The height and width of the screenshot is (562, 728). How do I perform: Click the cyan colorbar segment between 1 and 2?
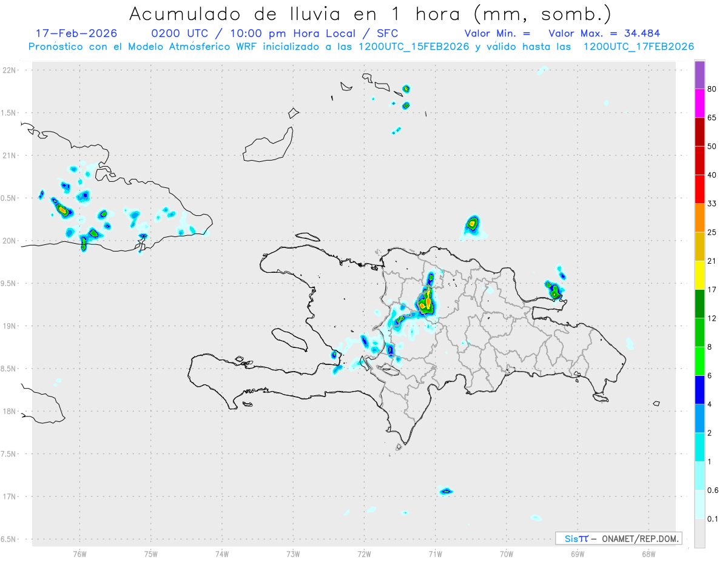(x=699, y=447)
